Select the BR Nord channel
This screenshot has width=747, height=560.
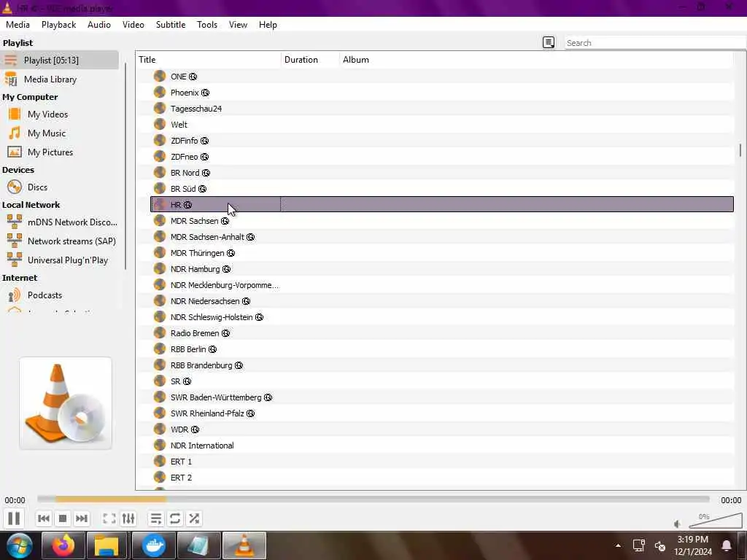tap(441, 173)
